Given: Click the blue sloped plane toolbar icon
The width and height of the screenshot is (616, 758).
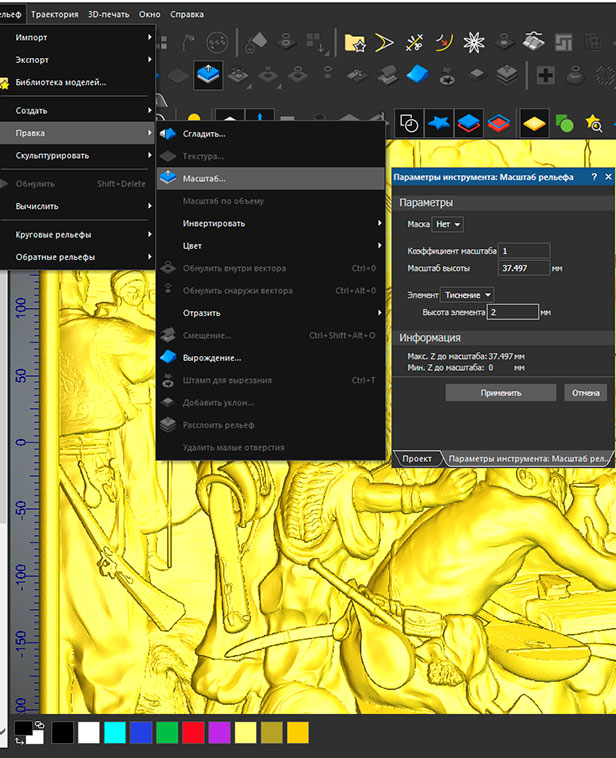Looking at the screenshot, I should click(x=419, y=75).
